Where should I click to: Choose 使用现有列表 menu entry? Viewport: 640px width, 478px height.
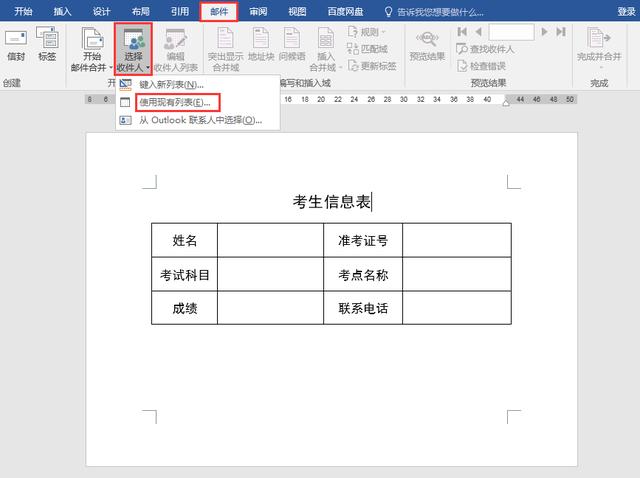tap(174, 102)
